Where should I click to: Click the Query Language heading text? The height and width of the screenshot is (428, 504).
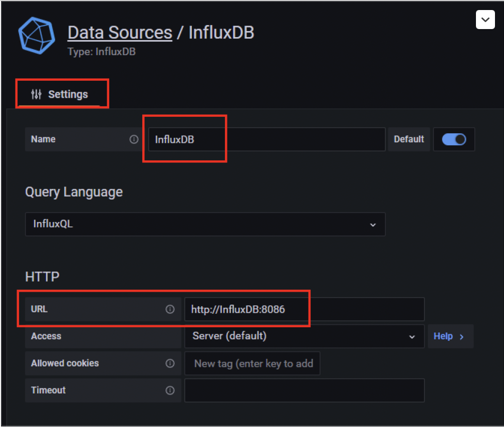(x=74, y=192)
